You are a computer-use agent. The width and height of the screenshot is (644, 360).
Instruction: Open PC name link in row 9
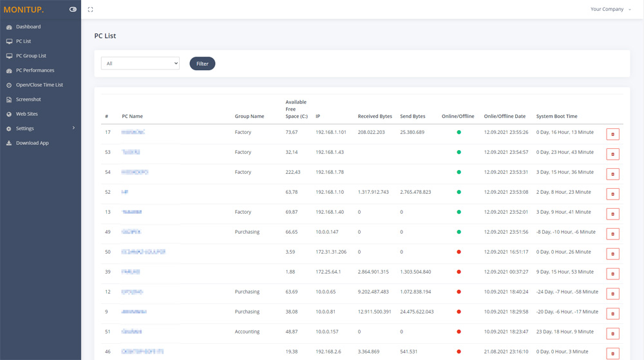click(x=134, y=312)
